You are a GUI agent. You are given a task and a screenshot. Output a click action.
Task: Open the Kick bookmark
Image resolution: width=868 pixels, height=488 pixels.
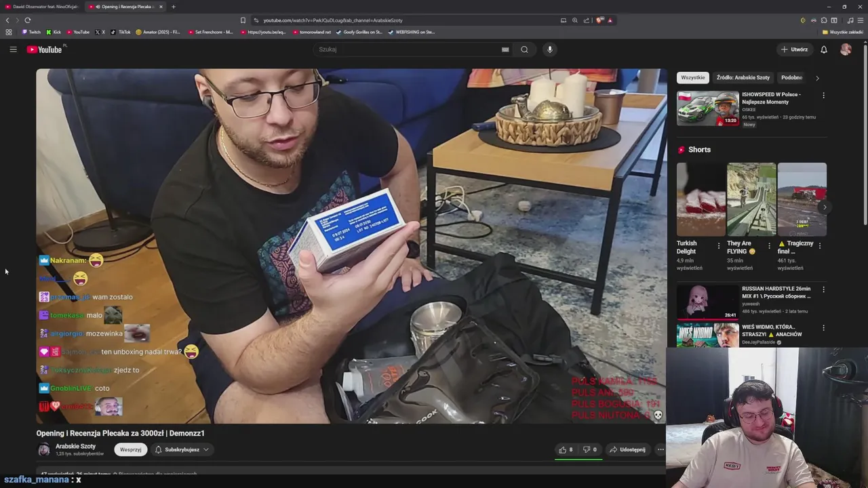(x=54, y=32)
